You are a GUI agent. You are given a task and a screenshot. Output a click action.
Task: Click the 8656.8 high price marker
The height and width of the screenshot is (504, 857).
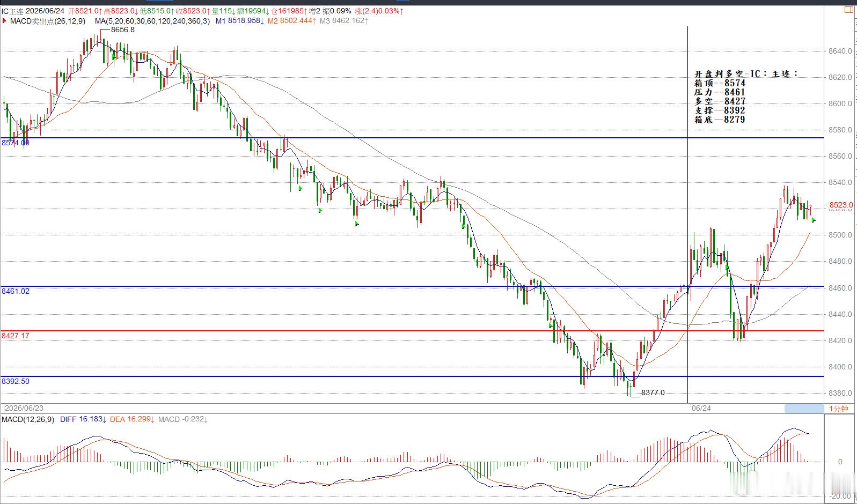123,30
